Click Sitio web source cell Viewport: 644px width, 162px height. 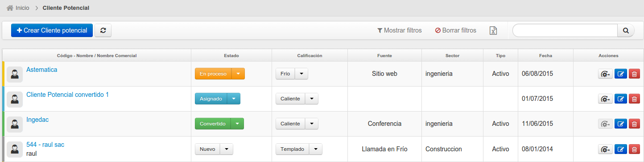[384, 74]
